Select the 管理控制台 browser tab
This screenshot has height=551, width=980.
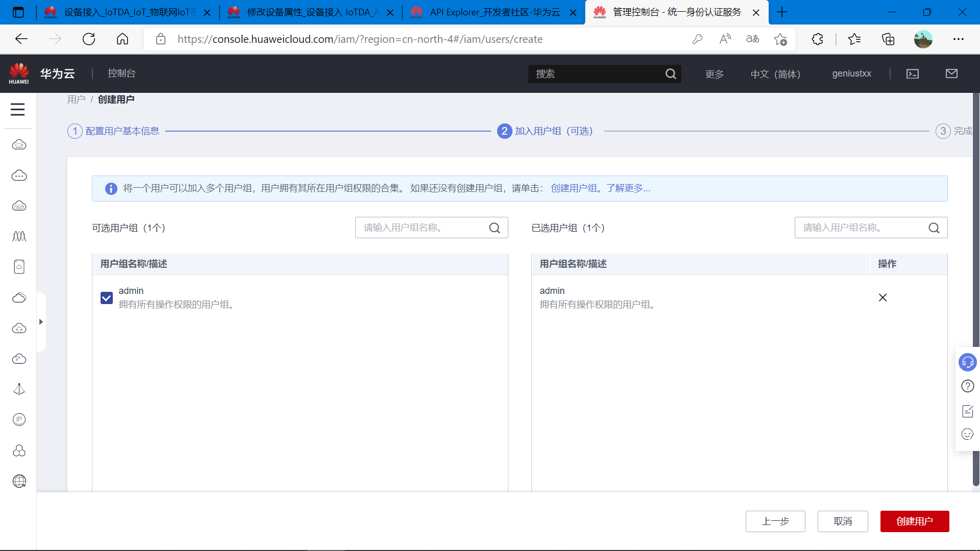click(x=676, y=12)
